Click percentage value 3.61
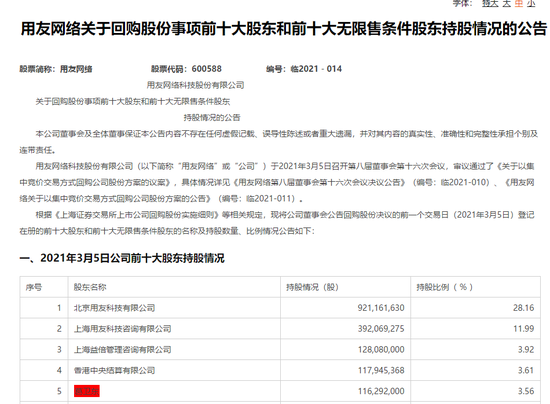Image resolution: width=550 pixels, height=404 pixels. 526,370
